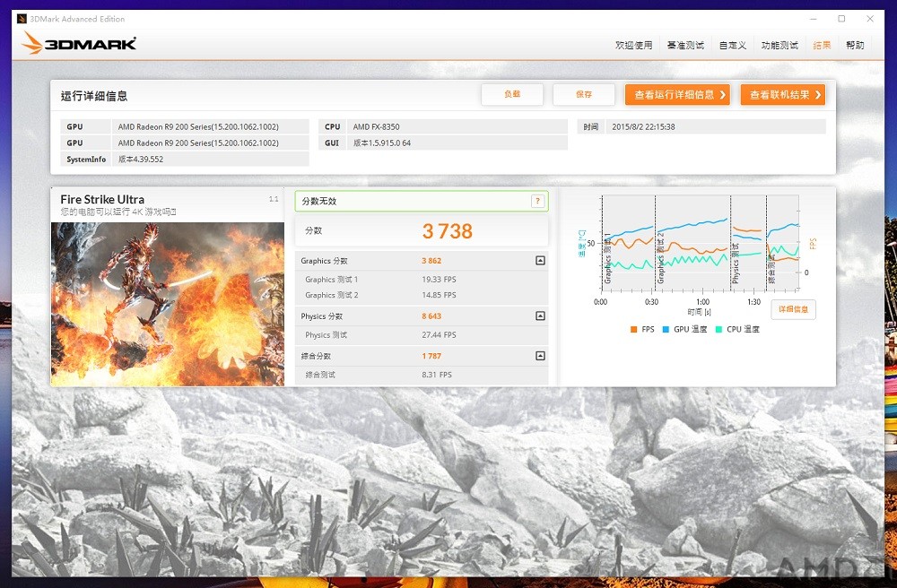Click the Physics 测试 label
The image size is (897, 588).
(x=327, y=335)
